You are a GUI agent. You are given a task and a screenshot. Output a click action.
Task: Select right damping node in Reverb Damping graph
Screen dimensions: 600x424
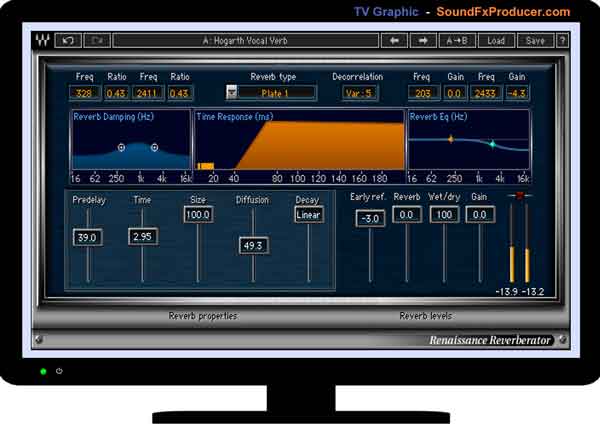pos(154,147)
